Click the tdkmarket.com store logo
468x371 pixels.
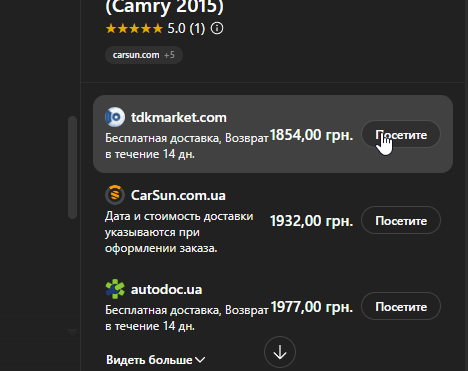tap(115, 117)
